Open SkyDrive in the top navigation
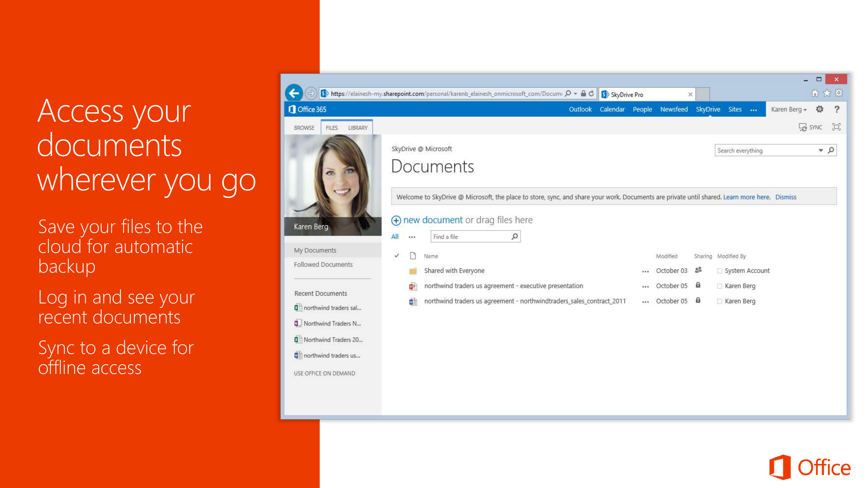868x488 pixels. click(708, 109)
